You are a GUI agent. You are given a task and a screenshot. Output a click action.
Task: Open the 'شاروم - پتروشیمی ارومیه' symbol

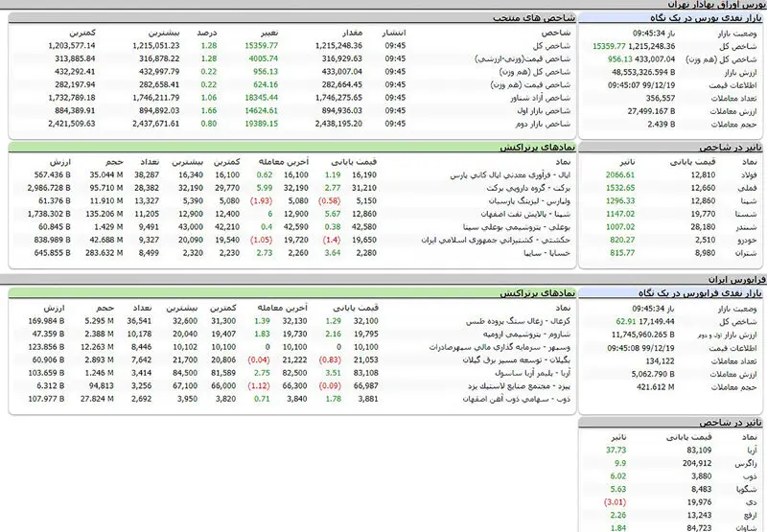(526, 335)
